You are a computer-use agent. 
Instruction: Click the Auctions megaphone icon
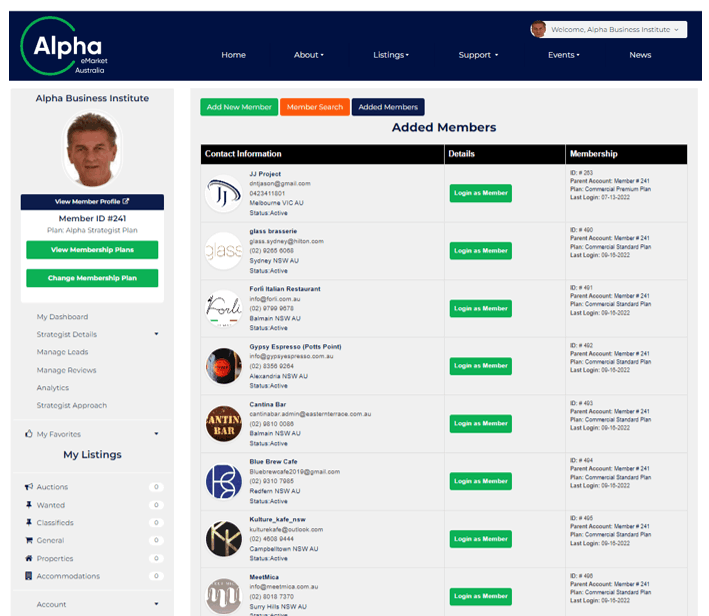tap(28, 487)
